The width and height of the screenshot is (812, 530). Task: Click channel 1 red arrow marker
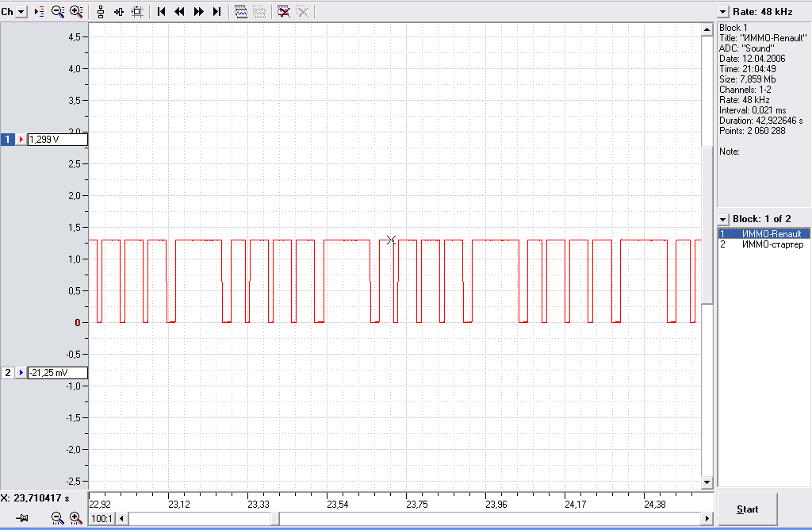click(21, 140)
